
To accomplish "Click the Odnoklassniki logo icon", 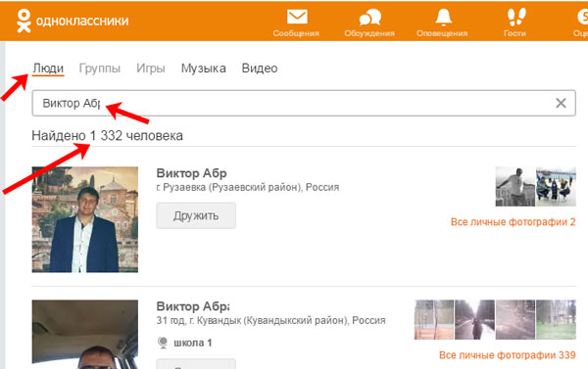I will pos(24,21).
